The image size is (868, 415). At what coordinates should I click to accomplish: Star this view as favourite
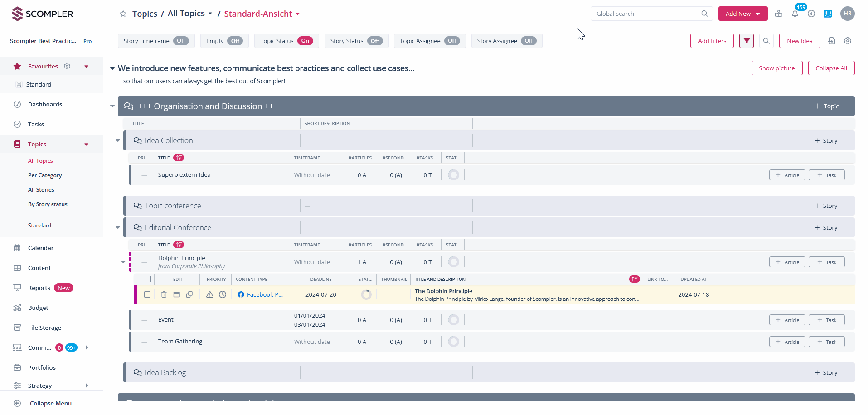point(123,14)
